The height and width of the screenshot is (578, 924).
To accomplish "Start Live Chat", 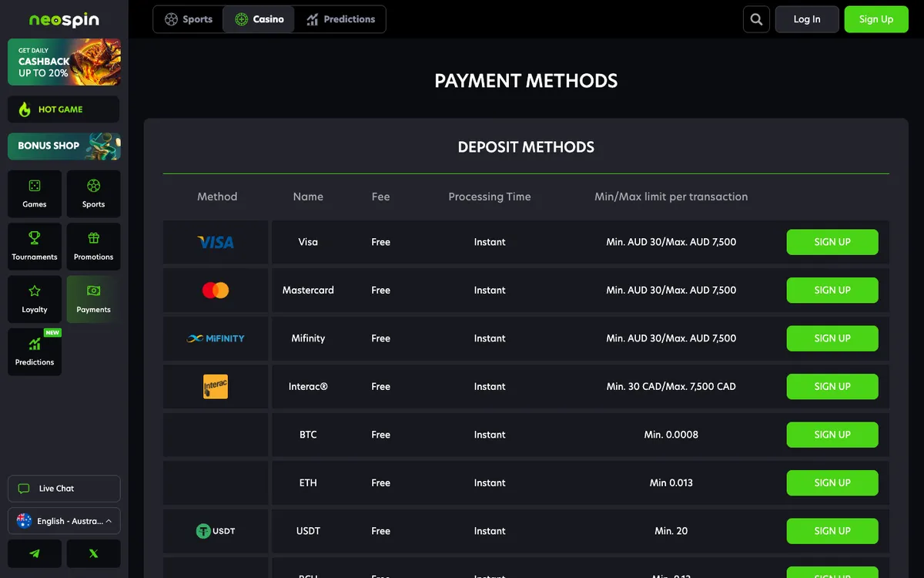I will coord(64,489).
